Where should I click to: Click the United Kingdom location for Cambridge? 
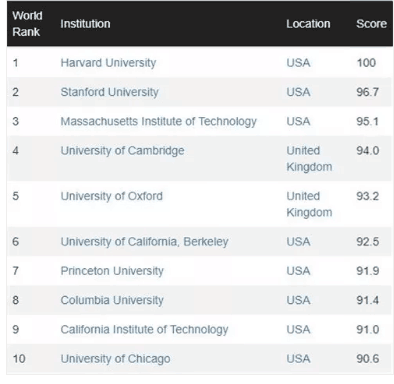[x=309, y=159]
